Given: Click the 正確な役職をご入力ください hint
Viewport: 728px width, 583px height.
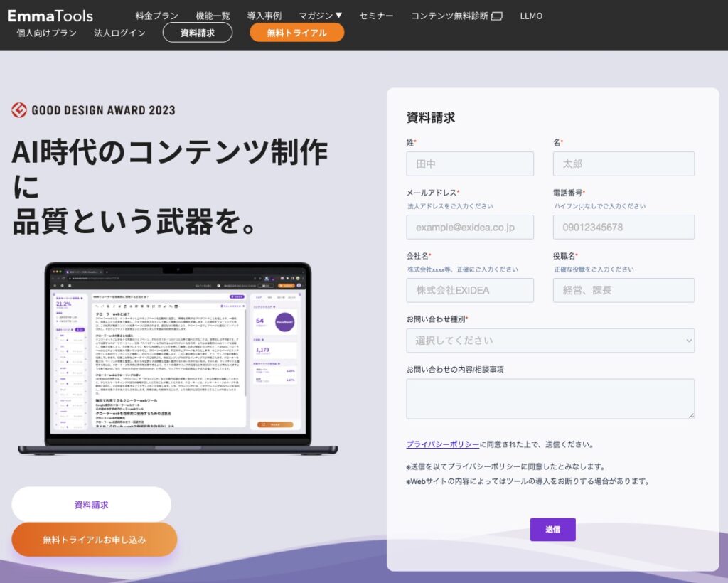Looking at the screenshot, I should [x=594, y=269].
